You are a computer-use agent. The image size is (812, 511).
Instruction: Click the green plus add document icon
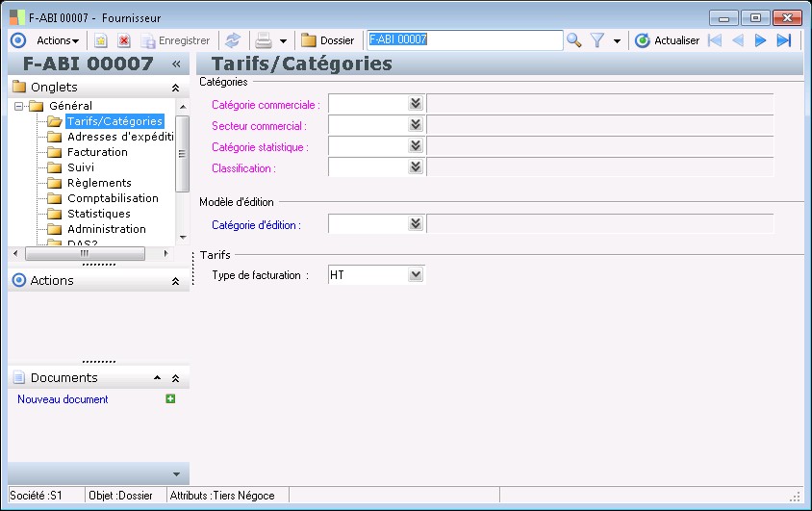pos(170,398)
